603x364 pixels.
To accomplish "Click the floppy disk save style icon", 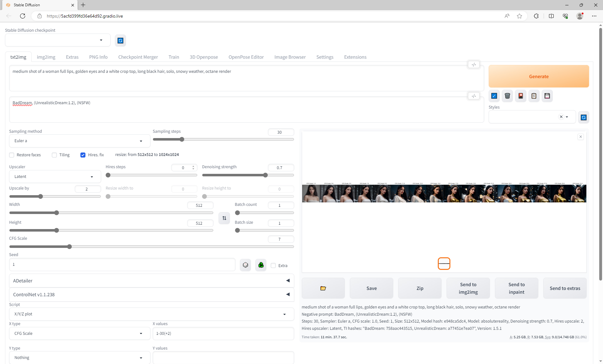I will coord(547,96).
